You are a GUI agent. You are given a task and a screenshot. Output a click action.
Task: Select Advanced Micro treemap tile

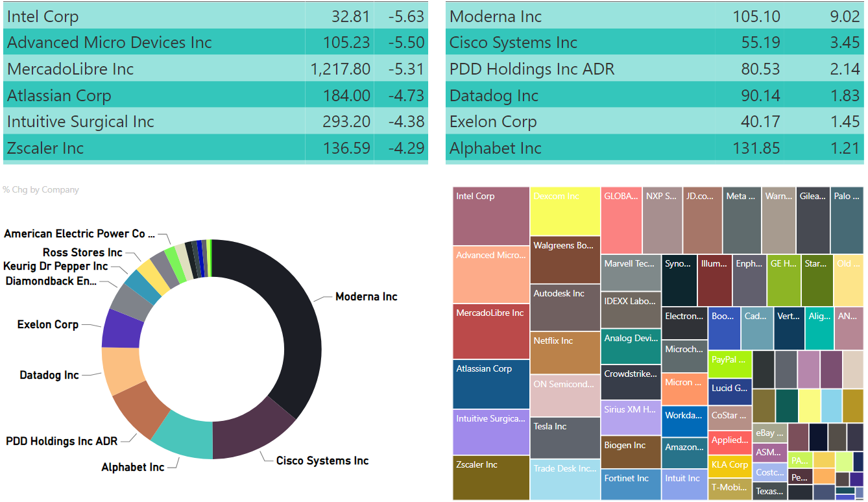click(491, 274)
